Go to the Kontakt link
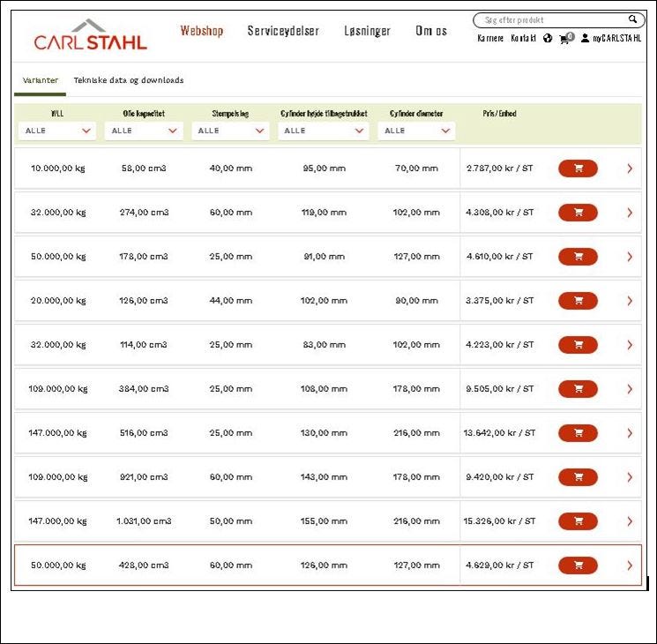 [523, 38]
